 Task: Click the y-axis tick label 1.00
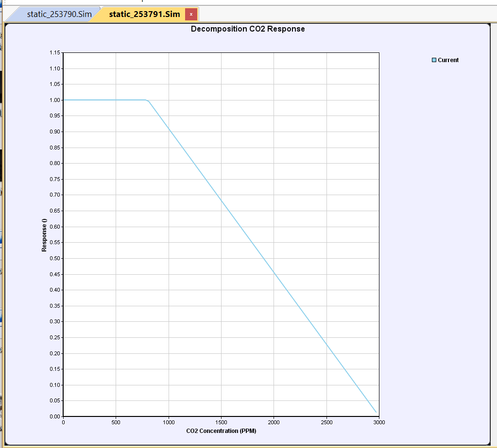55,100
